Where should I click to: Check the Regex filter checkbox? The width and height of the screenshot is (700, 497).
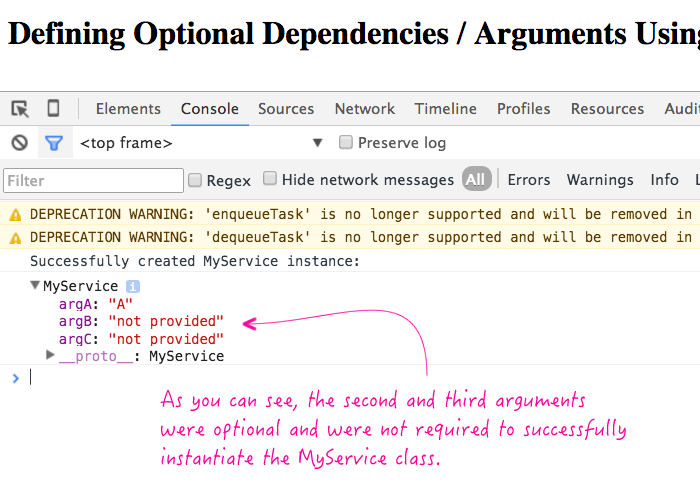(195, 180)
